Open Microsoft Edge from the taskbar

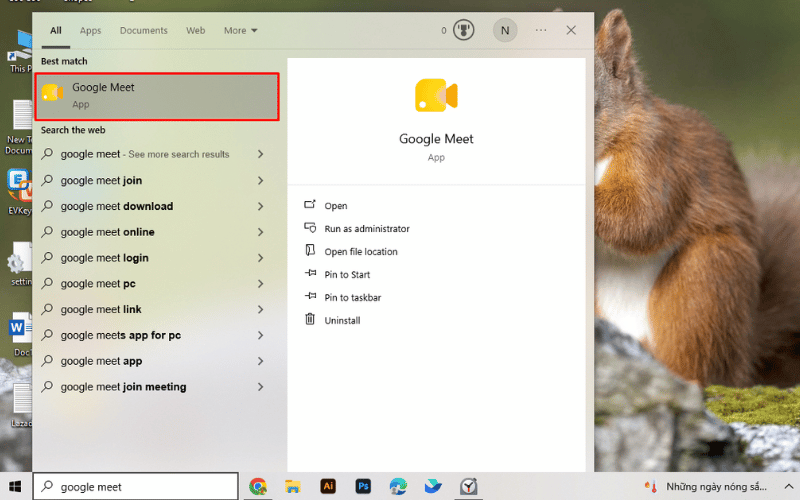point(398,486)
